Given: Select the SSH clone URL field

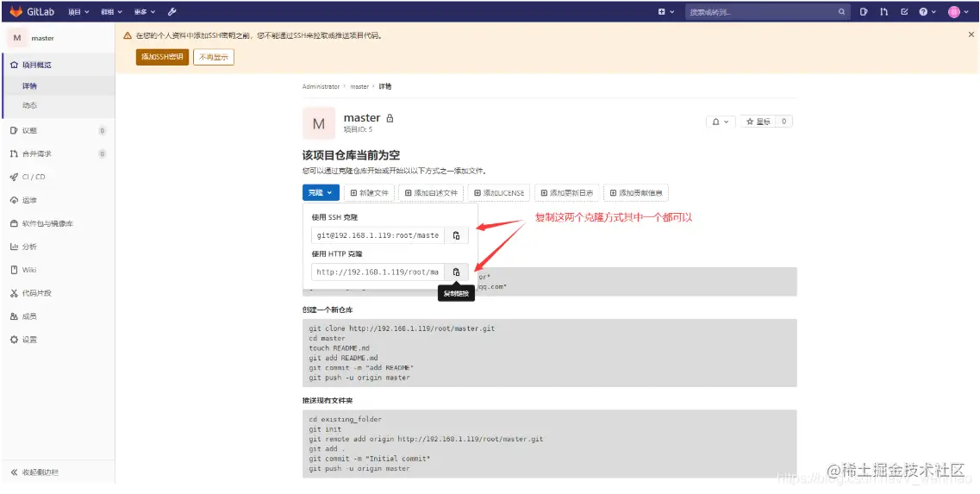Looking at the screenshot, I should pyautogui.click(x=378, y=235).
